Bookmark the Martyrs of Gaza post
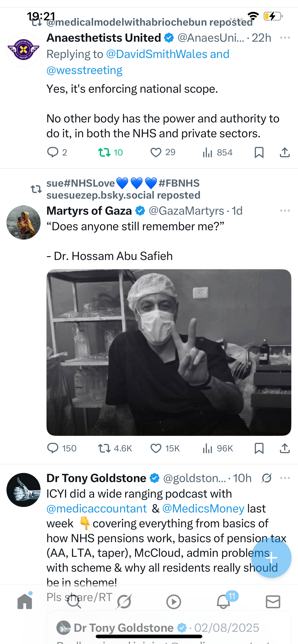Image resolution: width=298 pixels, height=644 pixels. (259, 448)
